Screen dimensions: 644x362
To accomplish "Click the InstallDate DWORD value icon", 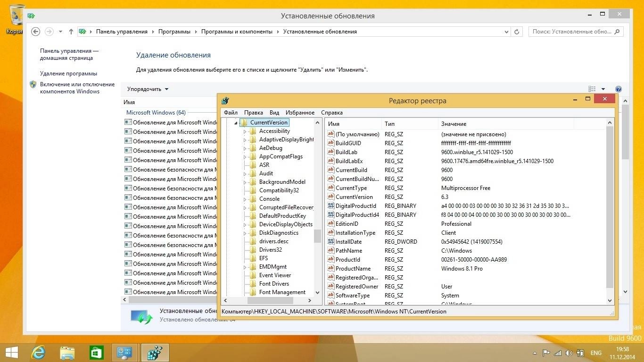I will pyautogui.click(x=330, y=242).
